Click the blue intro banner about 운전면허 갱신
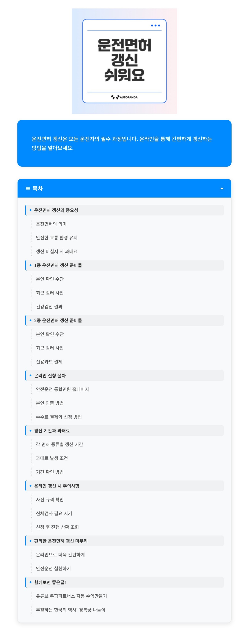 (124, 143)
